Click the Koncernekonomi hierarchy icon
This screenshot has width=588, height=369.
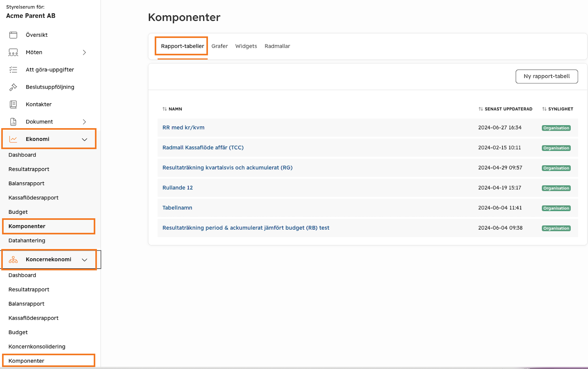[13, 259]
